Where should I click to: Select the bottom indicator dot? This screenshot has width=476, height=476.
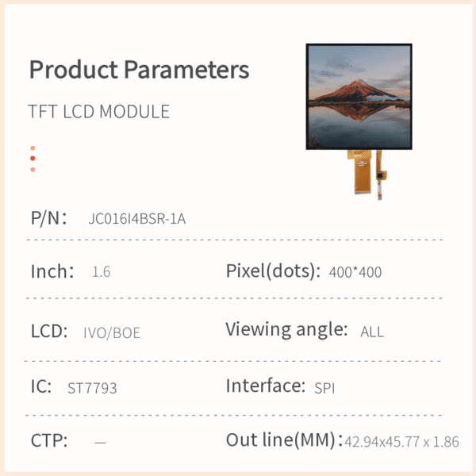(x=33, y=169)
